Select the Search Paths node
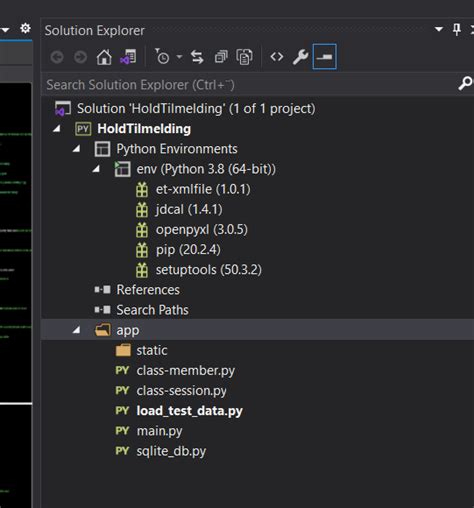Image resolution: width=474 pixels, height=508 pixels. click(x=152, y=310)
